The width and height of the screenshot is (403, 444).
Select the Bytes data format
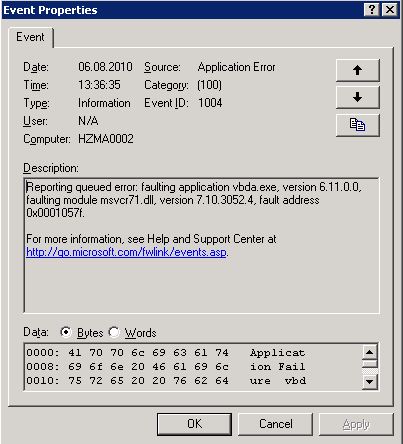(x=66, y=332)
